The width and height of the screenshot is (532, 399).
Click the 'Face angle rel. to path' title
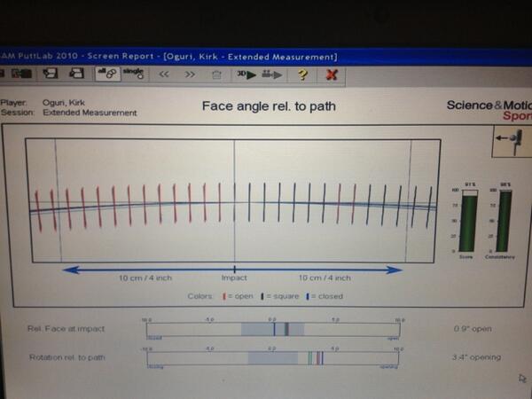(269, 106)
